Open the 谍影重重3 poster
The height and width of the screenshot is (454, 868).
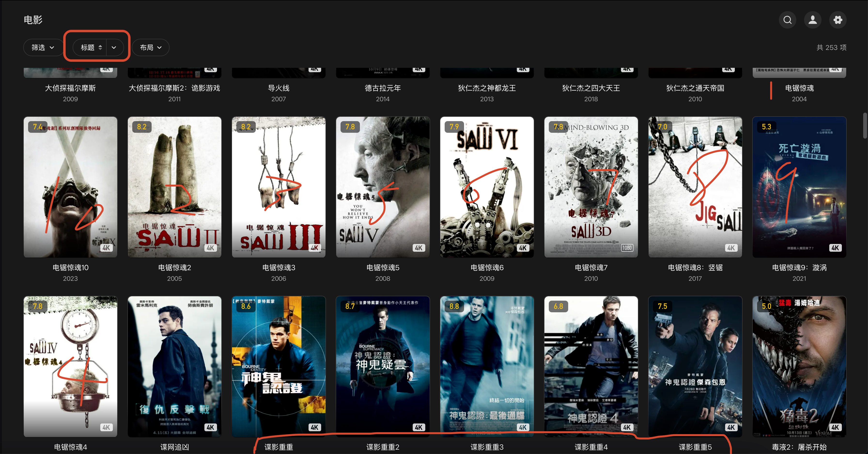click(487, 367)
